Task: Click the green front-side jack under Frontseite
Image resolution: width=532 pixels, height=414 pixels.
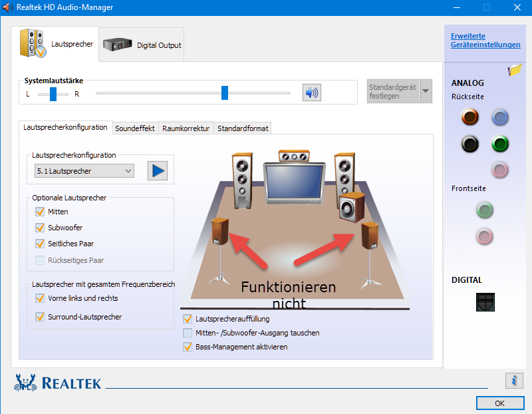Action: (485, 210)
